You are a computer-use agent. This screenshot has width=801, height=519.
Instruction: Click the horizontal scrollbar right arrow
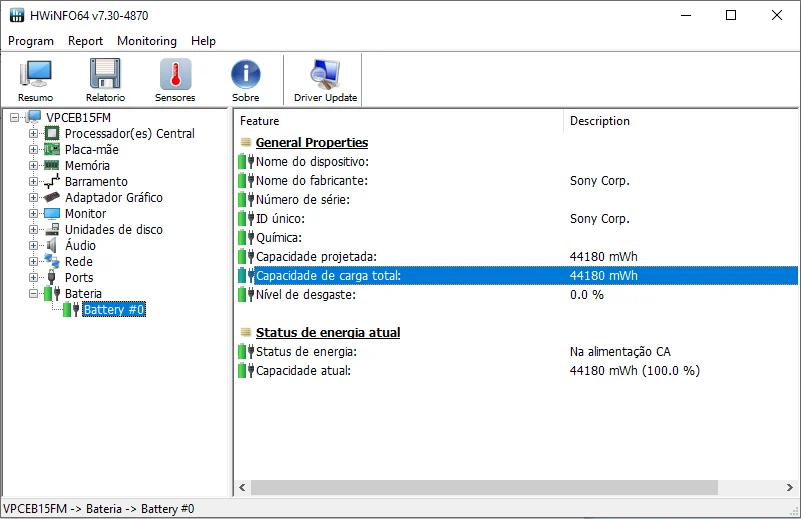(x=790, y=487)
